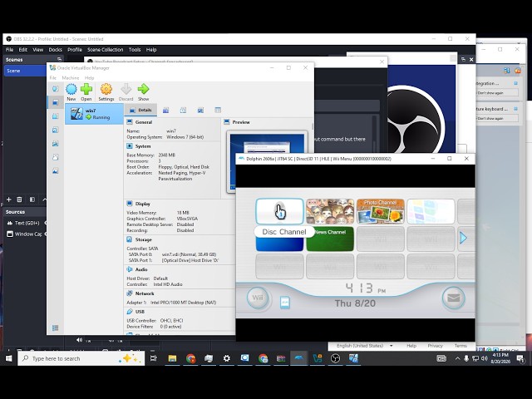Click the second tab icon right of Details
Viewport: 532px width, 399px height.
183,110
